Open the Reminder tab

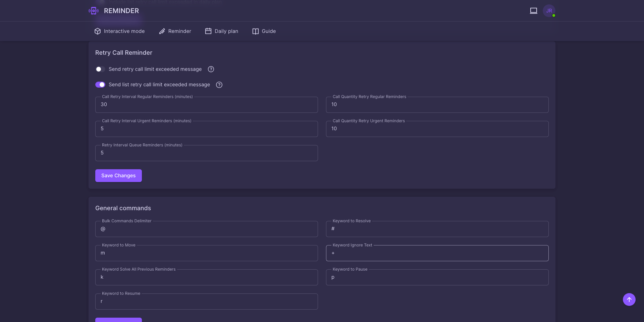tap(175, 31)
